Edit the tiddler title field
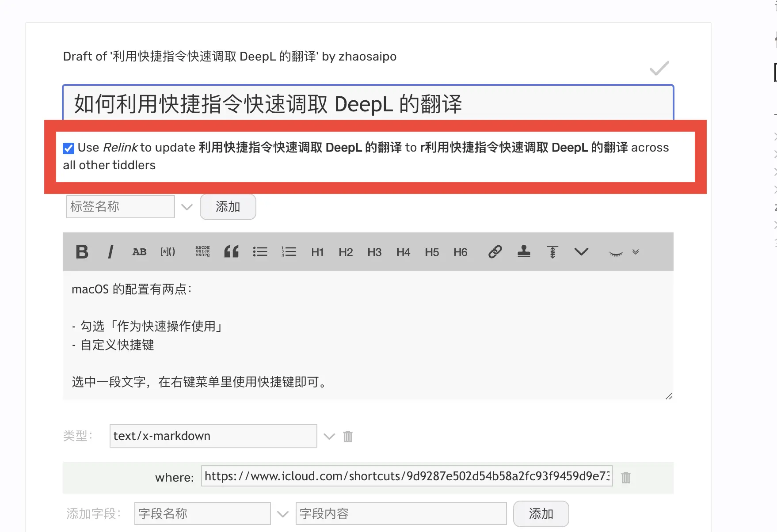Image resolution: width=777 pixels, height=532 pixels. pyautogui.click(x=368, y=103)
